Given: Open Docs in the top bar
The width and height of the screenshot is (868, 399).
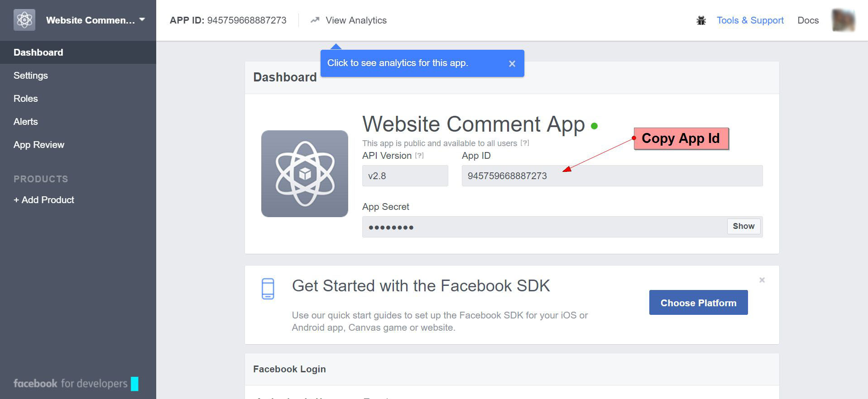Looking at the screenshot, I should [808, 20].
